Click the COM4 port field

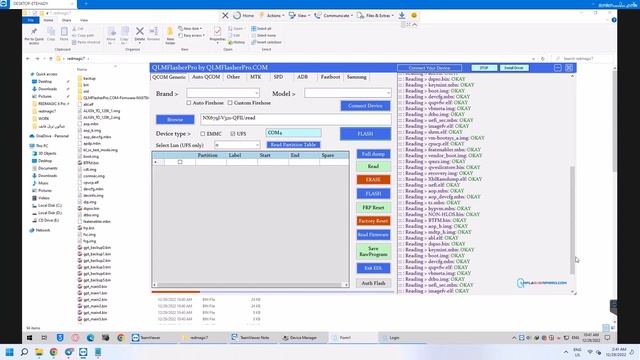[x=293, y=133]
